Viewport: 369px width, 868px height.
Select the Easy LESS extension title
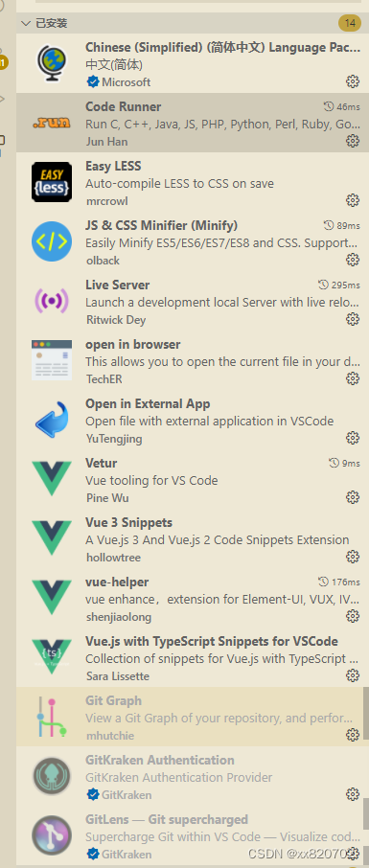click(113, 166)
